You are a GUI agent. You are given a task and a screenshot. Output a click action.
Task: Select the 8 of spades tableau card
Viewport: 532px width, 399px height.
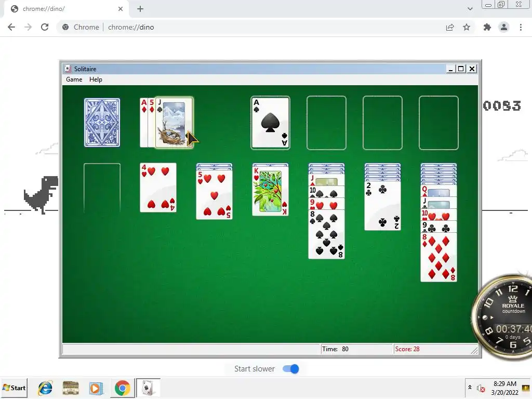point(326,234)
